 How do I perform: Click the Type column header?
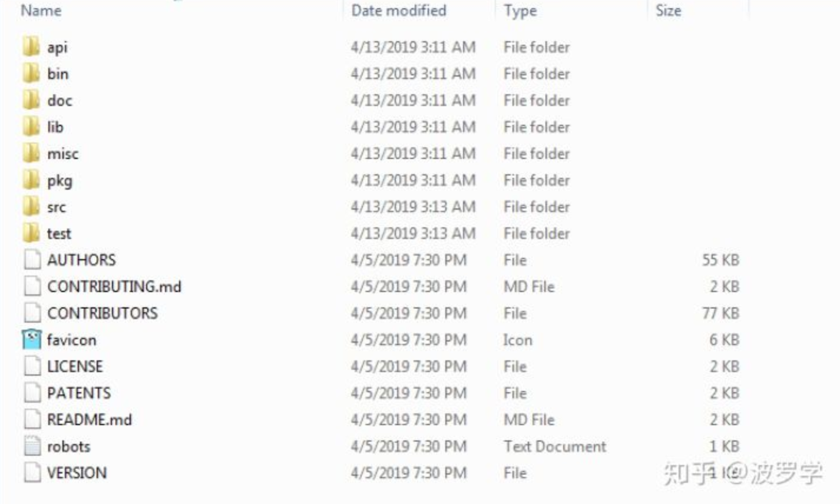pos(520,11)
